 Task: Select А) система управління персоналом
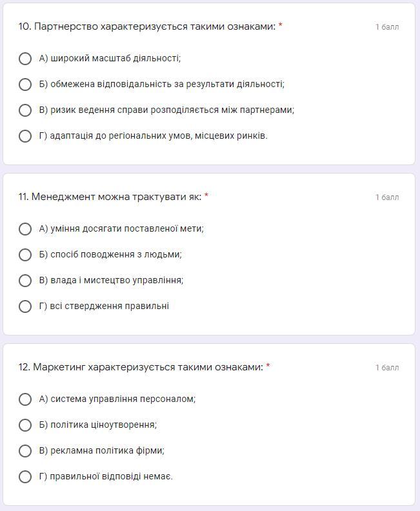pyautogui.click(x=25, y=399)
